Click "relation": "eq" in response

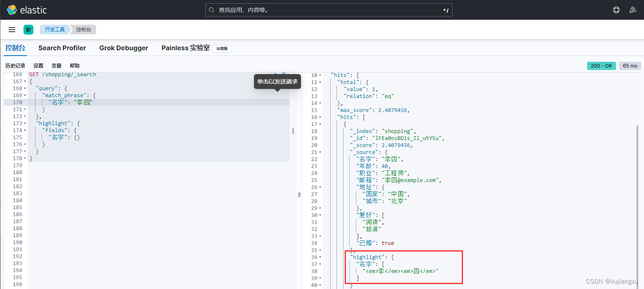[369, 96]
